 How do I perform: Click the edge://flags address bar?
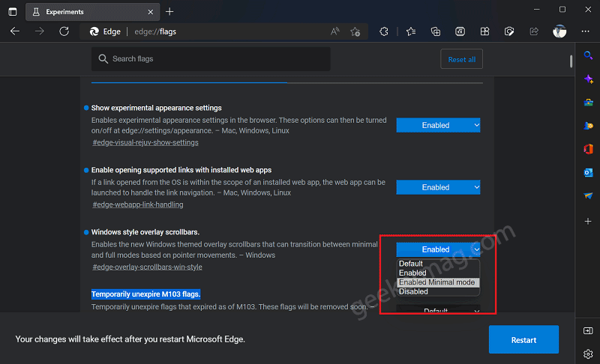223,31
